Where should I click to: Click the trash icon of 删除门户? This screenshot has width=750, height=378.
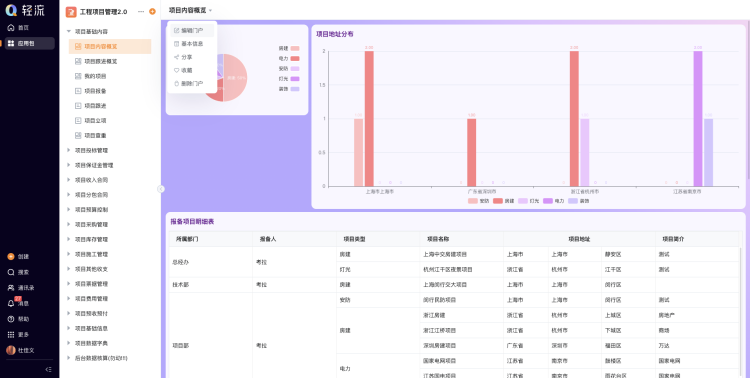click(176, 84)
